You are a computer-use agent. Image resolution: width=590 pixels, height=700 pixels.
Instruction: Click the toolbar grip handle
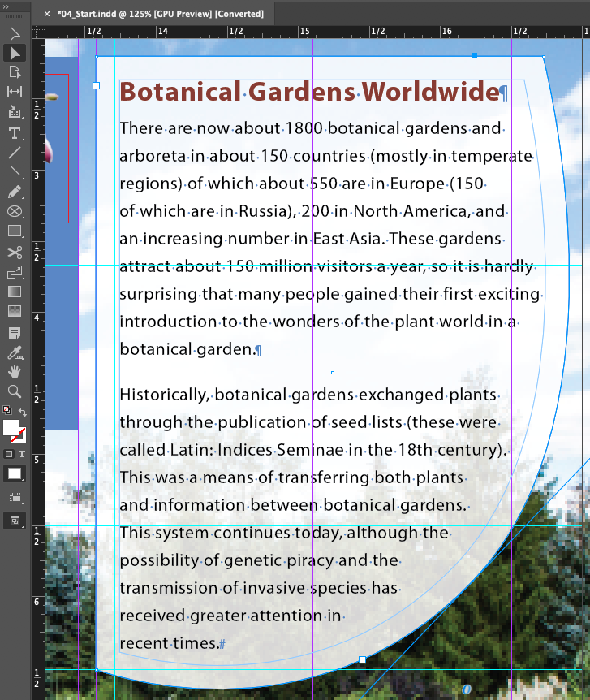[15, 16]
